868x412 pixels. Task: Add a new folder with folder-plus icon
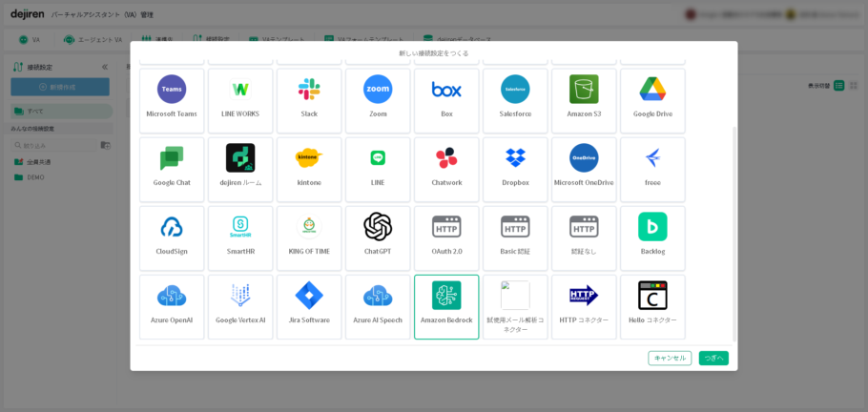point(105,145)
